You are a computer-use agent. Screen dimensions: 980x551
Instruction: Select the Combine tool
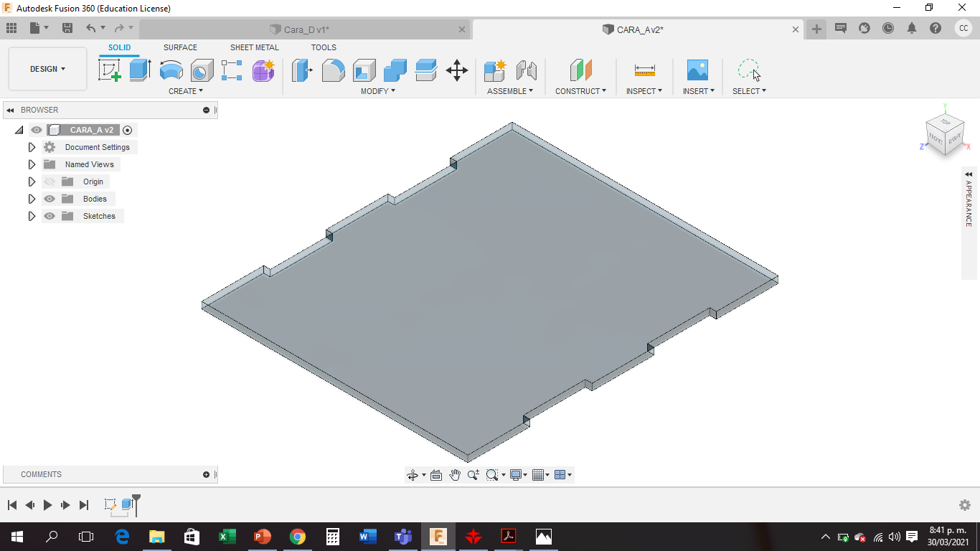(x=395, y=70)
